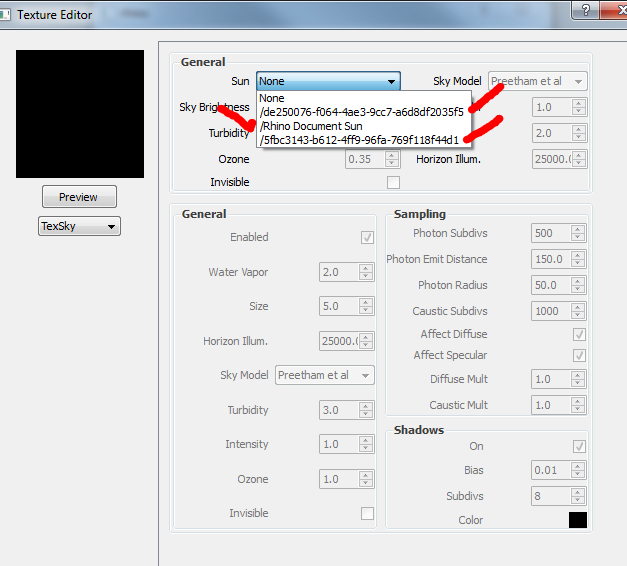Click the Intensity stepper arrows
The height and width of the screenshot is (566, 627).
[x=365, y=444]
